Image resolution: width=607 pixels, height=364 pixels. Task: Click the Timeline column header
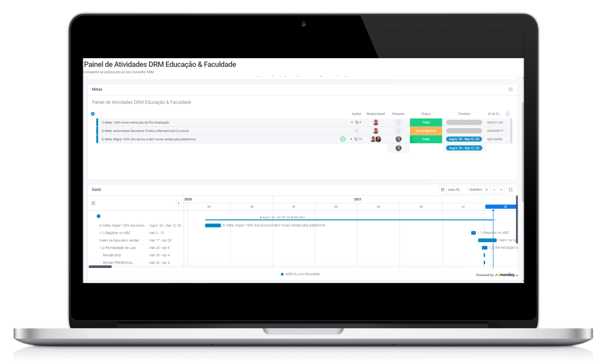pos(464,114)
